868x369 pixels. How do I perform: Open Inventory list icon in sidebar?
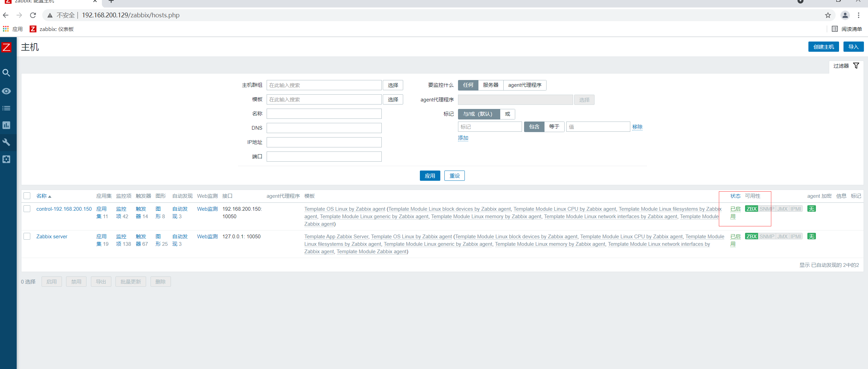tap(6, 108)
